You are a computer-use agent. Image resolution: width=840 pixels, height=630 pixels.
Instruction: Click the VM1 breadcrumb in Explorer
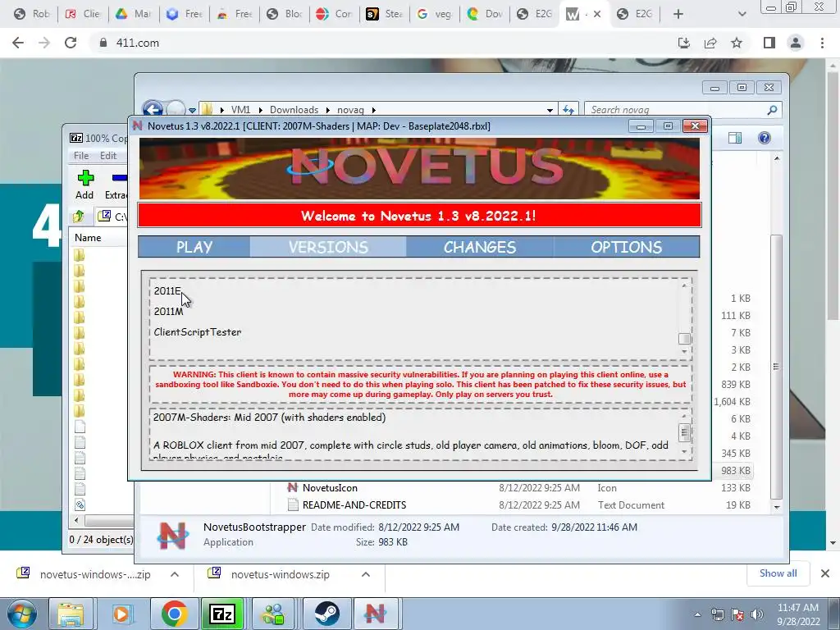tap(240, 110)
